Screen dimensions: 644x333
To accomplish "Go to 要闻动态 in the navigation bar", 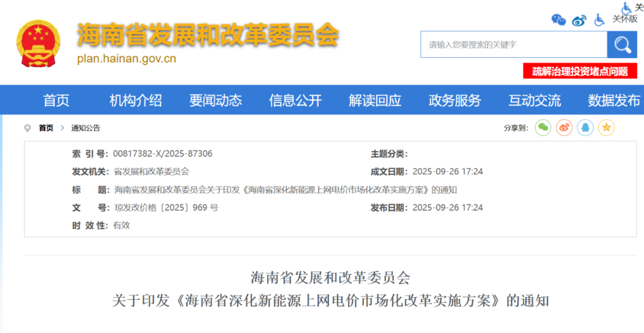I will [x=215, y=100].
